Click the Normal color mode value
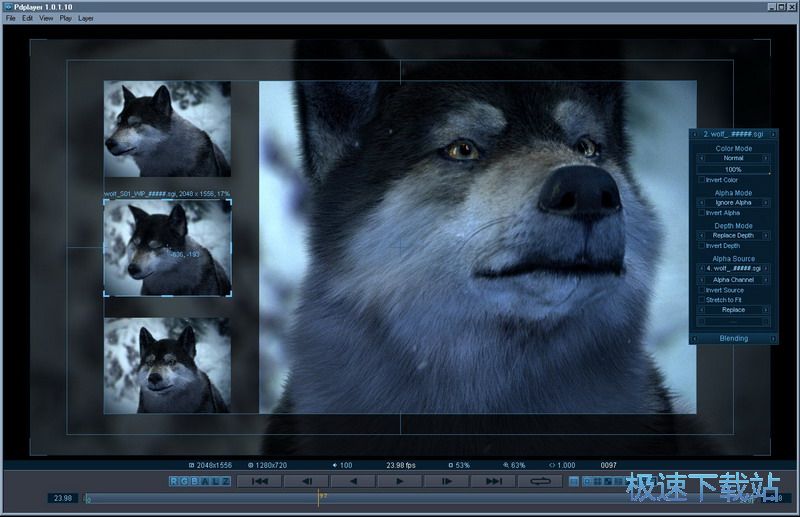Image resolution: width=800 pixels, height=517 pixels. [733, 158]
